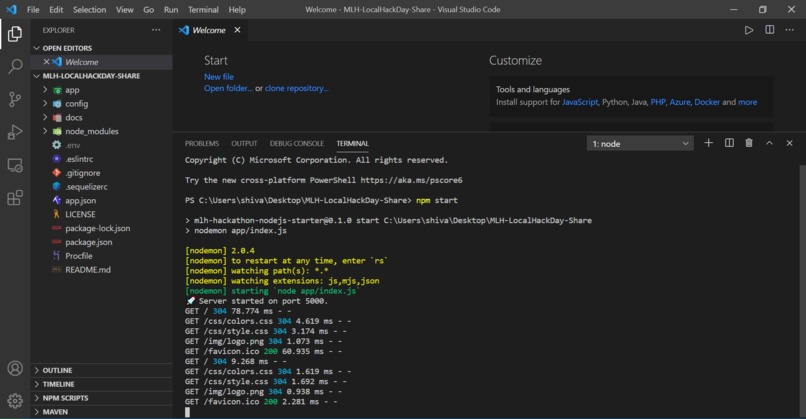Image resolution: width=806 pixels, height=419 pixels.
Task: Open the Manage settings gear
Action: [15, 400]
